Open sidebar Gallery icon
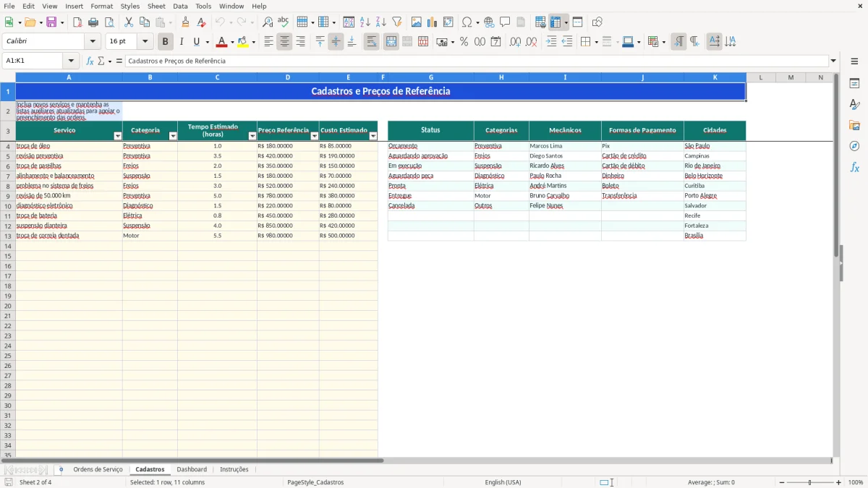The image size is (868, 488). point(855,126)
